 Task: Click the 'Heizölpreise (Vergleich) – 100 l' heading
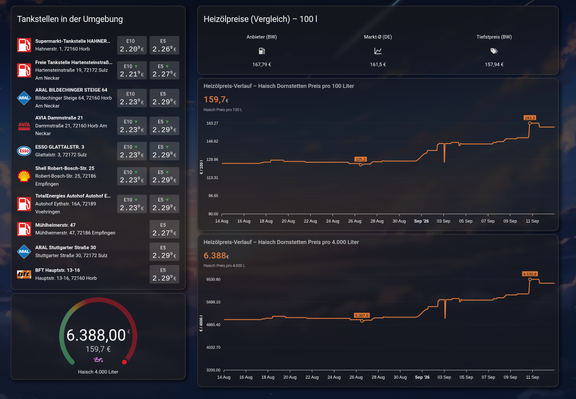tap(260, 19)
